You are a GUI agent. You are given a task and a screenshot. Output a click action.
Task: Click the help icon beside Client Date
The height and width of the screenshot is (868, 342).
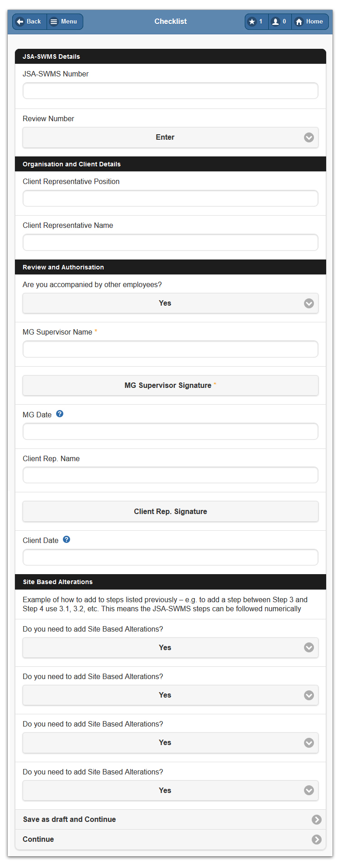pos(66,539)
